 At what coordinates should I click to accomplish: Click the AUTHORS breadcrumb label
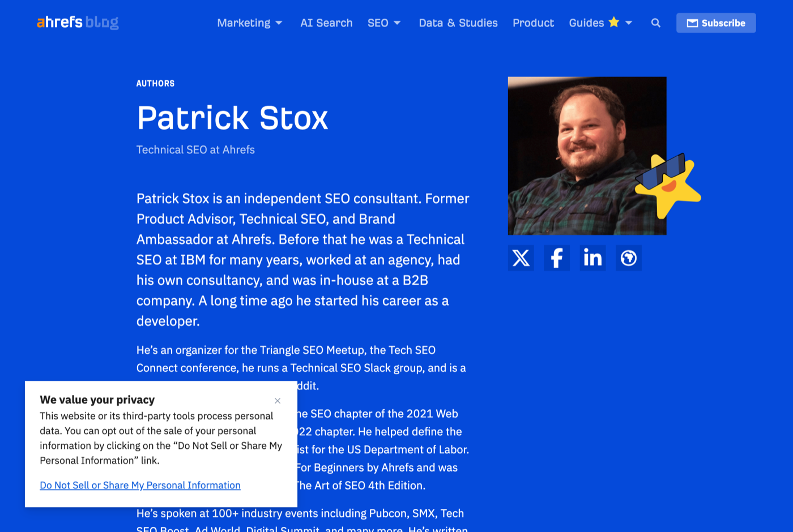(155, 83)
